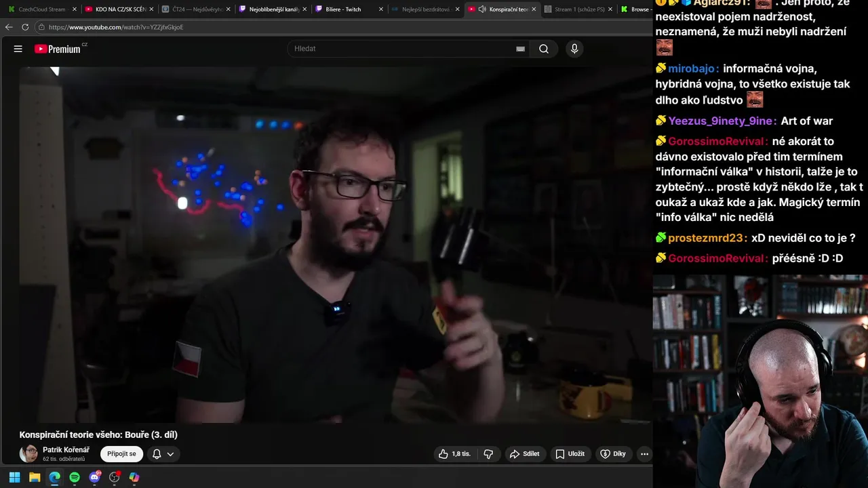The image size is (868, 488).
Task: Open the Patrik Kořenář channel name link
Action: (66, 450)
